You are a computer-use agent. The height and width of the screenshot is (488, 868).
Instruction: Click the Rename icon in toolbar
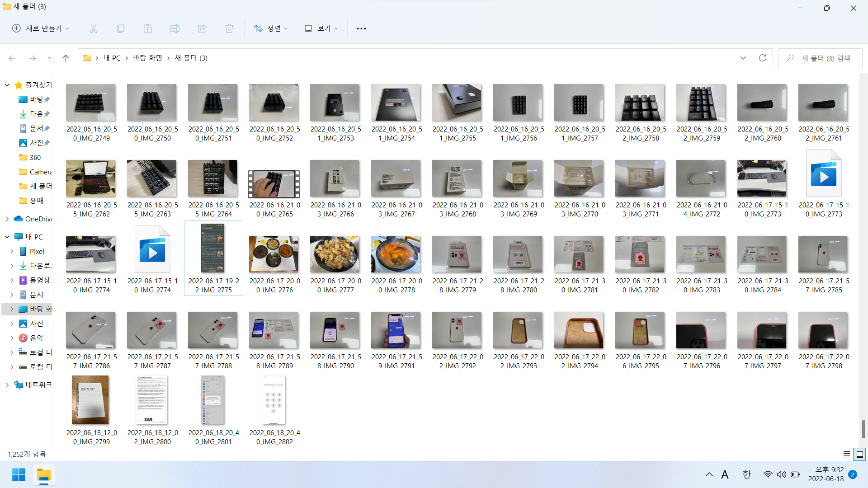[175, 28]
